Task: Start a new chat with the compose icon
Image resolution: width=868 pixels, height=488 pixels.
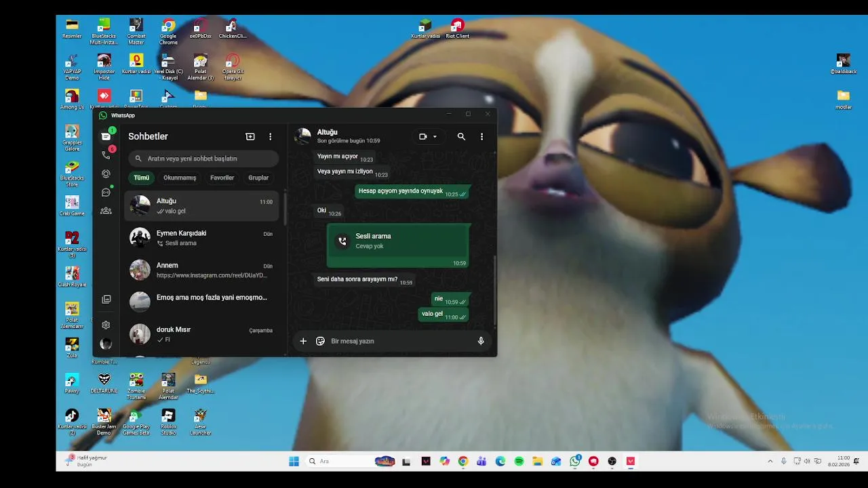Action: point(250,136)
